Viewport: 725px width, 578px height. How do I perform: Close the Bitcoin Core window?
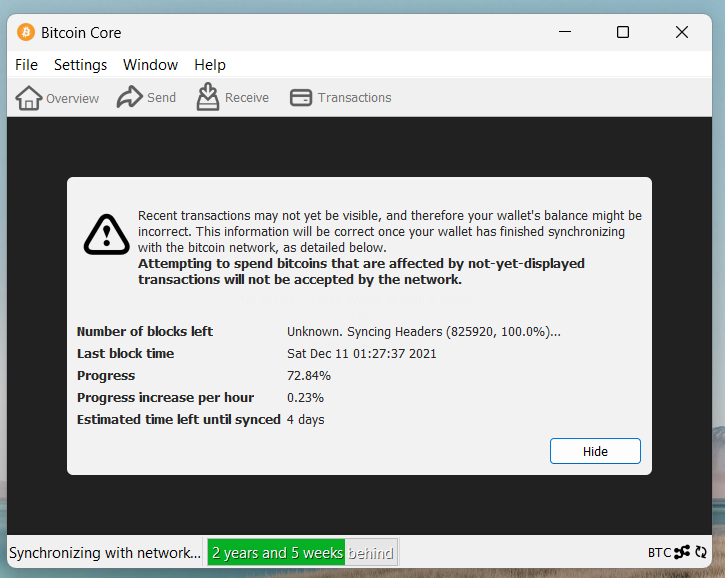point(682,32)
